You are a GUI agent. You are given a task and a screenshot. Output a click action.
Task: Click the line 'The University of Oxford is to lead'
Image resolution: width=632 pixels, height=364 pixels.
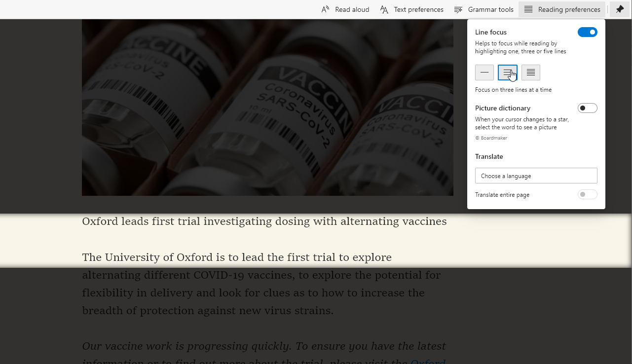(237, 257)
